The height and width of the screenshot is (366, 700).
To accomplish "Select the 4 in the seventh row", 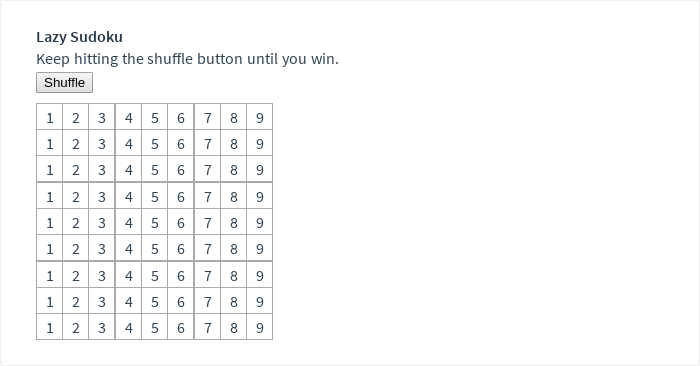I will tap(129, 274).
